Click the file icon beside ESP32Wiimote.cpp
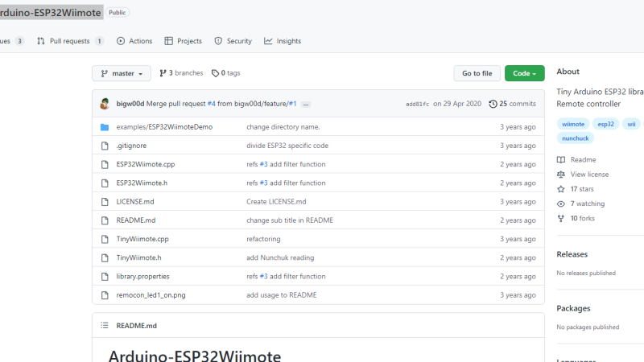The image size is (644, 362). point(105,165)
